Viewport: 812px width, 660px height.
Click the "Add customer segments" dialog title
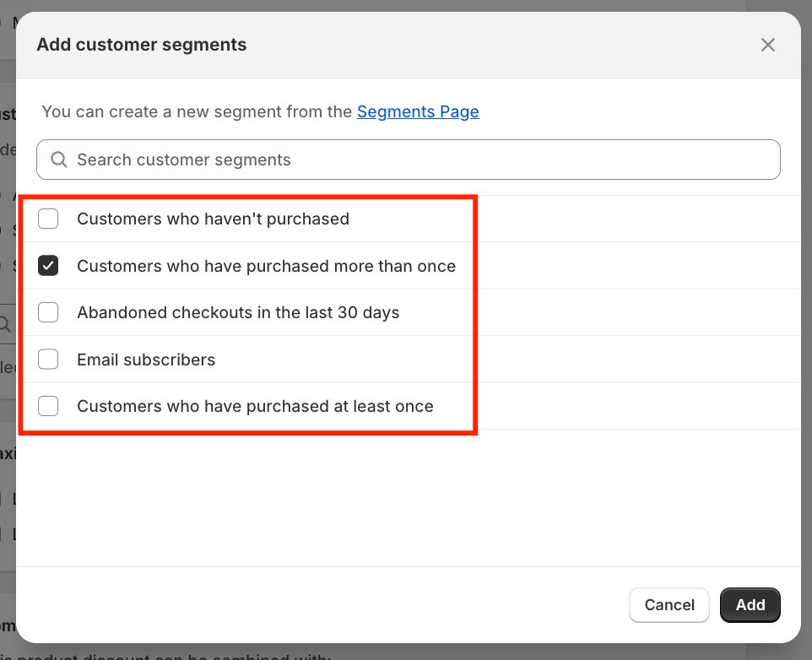[x=142, y=45]
